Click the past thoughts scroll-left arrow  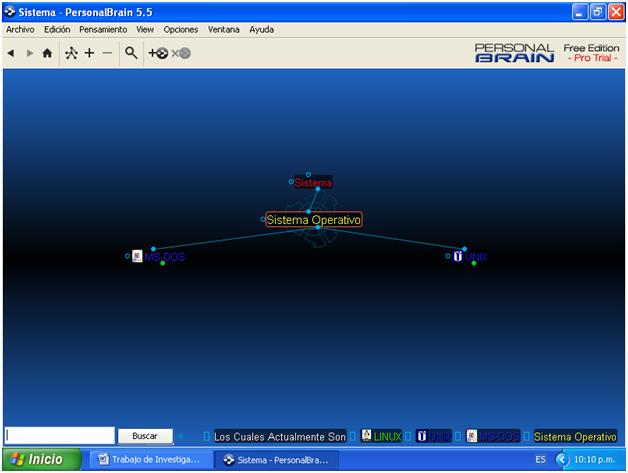181,436
